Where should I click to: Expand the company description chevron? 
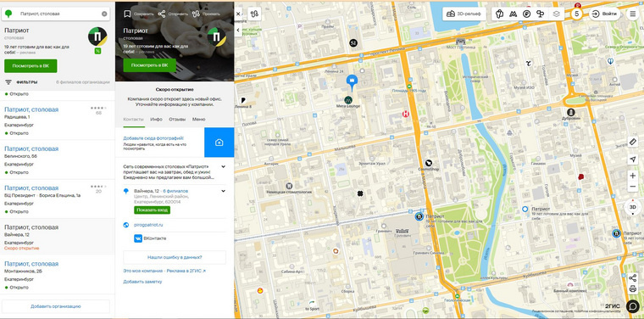tap(223, 167)
